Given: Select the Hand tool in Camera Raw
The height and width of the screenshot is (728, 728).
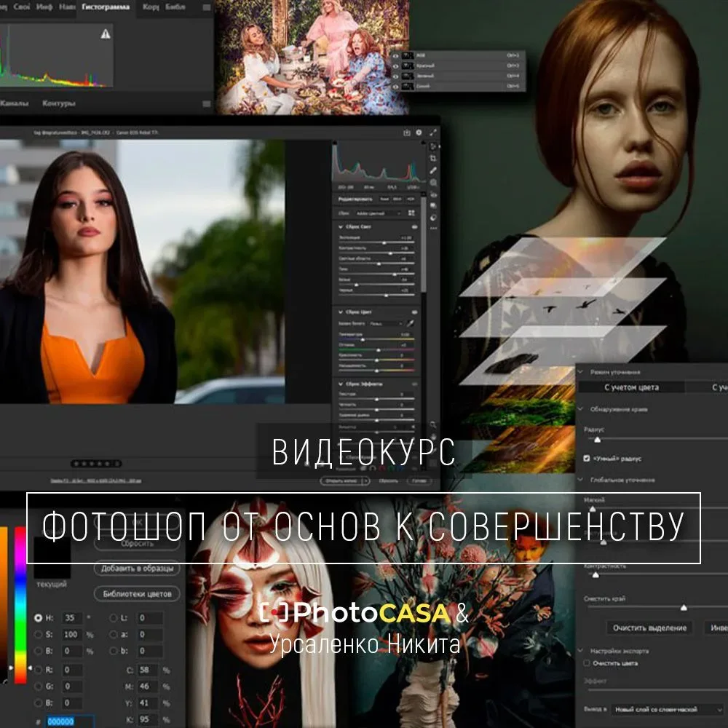Looking at the screenshot, I should pyautogui.click(x=433, y=437).
